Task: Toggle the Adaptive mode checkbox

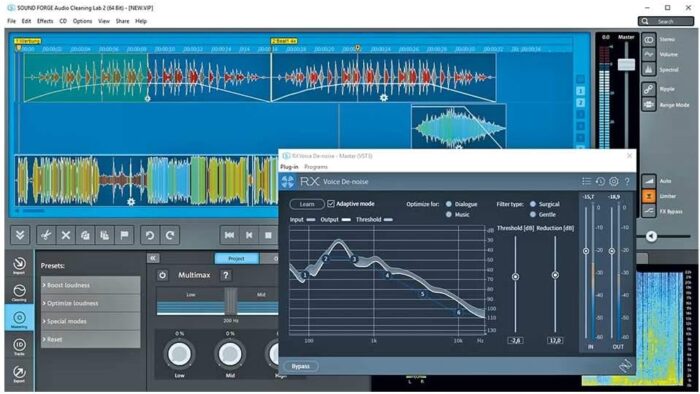Action: tap(331, 203)
